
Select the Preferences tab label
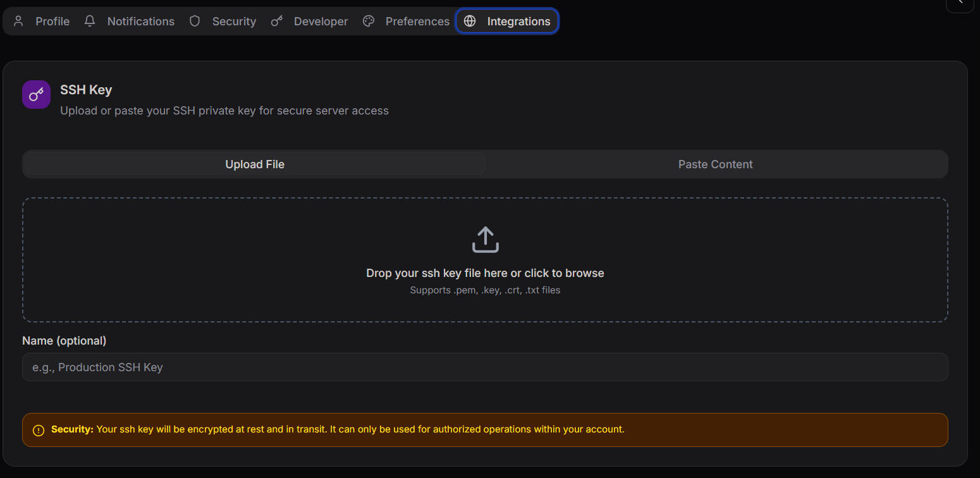417,21
